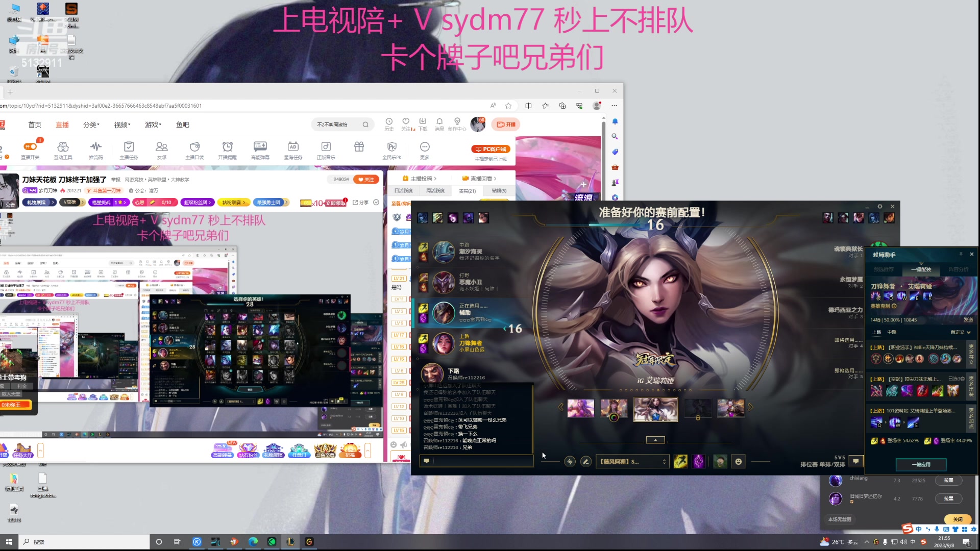Pin the 对局助手 panel
980x551 pixels.
961,254
